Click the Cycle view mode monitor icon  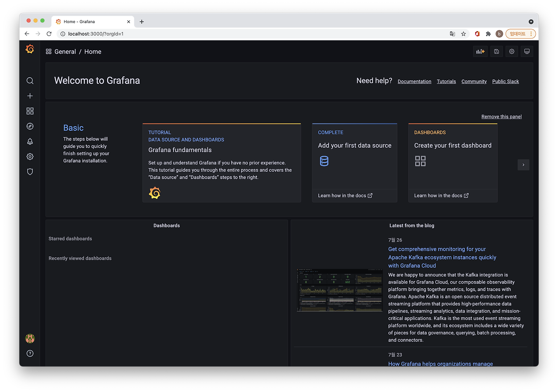pos(527,51)
